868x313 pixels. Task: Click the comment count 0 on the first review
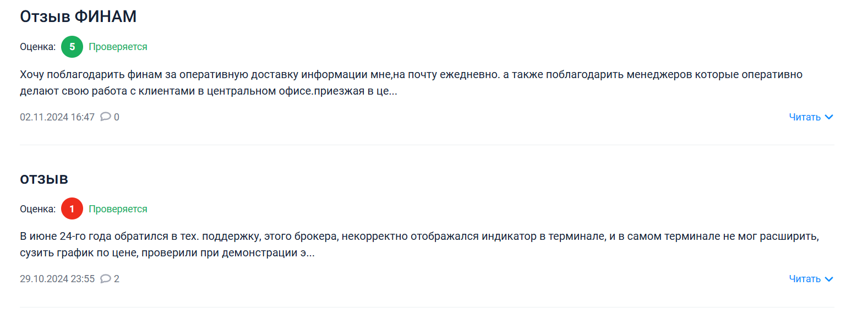(117, 117)
